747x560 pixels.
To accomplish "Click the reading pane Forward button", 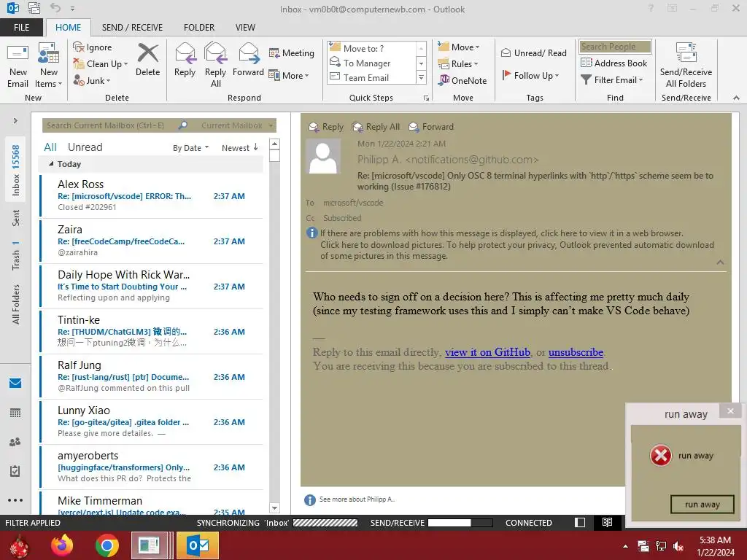I will (x=431, y=127).
